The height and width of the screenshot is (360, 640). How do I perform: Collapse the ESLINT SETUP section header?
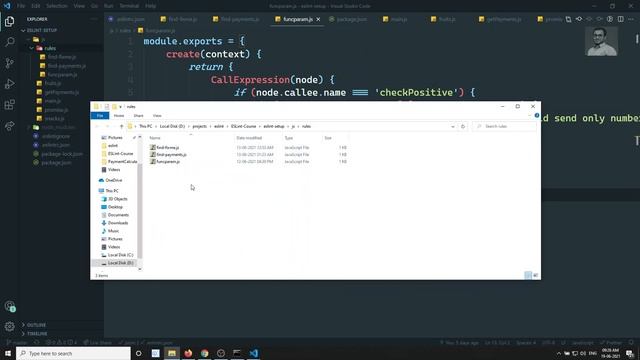42,30
